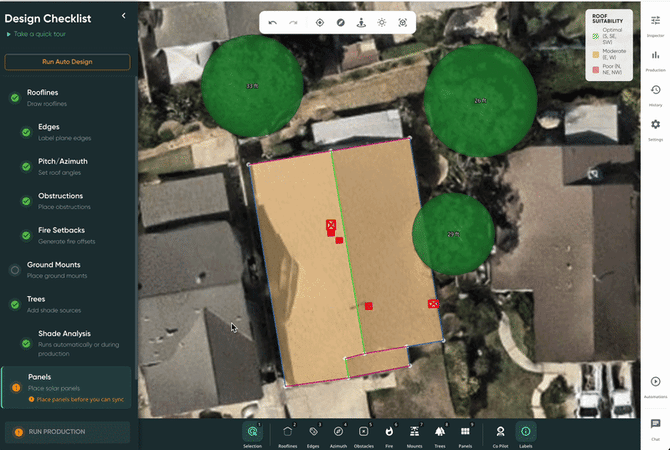
Task: Select the Rooflines drawing tool
Action: [288, 431]
